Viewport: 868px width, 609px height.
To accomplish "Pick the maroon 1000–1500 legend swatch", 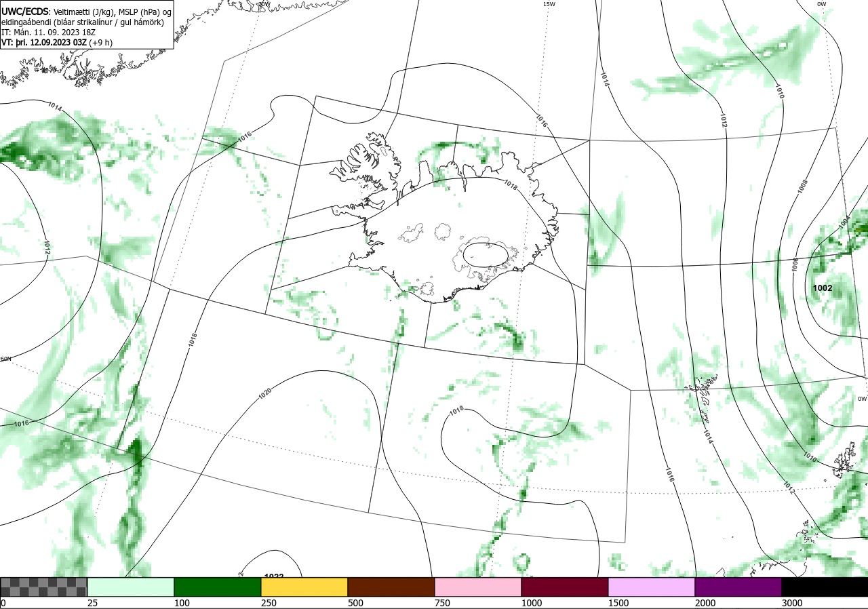I will (x=565, y=587).
